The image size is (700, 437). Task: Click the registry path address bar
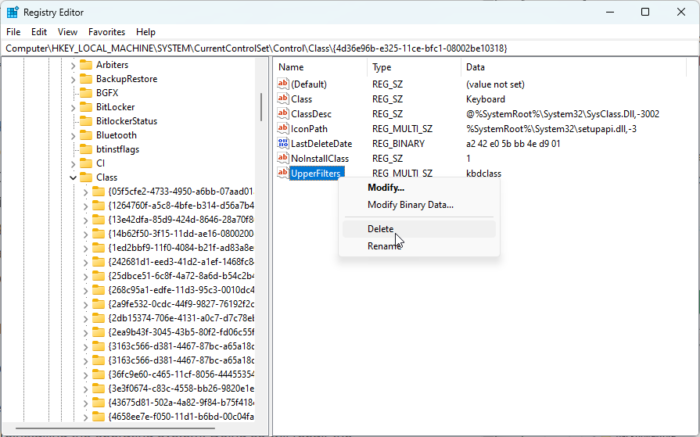350,48
